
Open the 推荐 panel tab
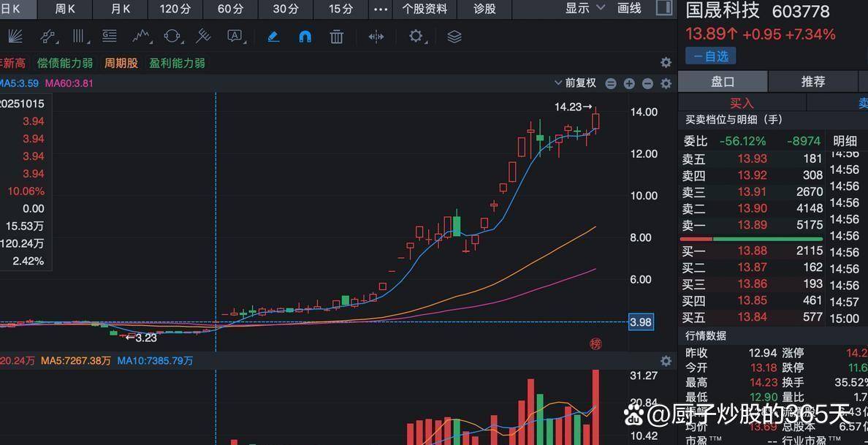[x=813, y=81]
